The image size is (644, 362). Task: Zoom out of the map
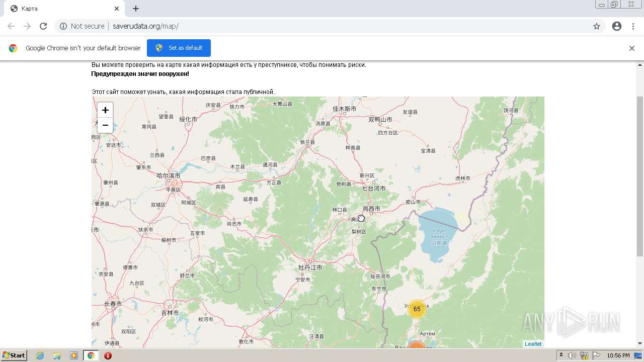[x=105, y=125]
